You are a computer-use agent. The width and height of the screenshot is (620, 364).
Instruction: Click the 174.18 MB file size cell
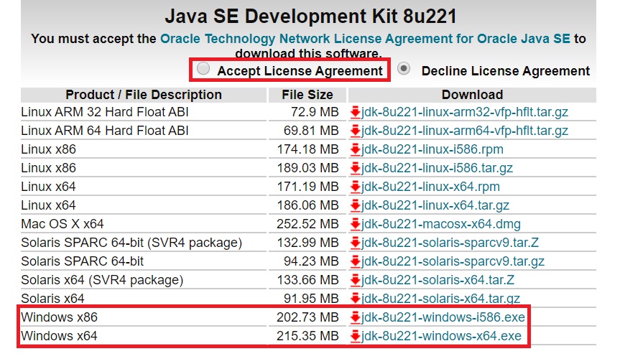coord(307,149)
